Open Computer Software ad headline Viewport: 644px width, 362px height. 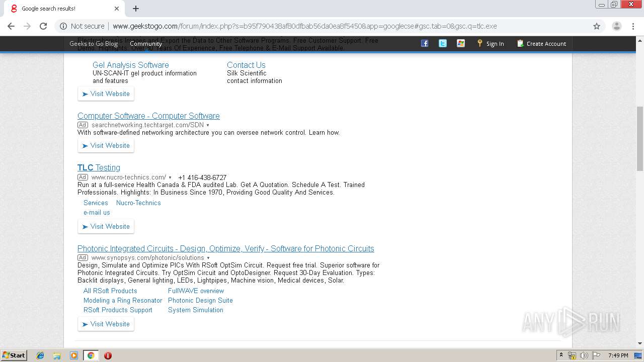pos(148,116)
